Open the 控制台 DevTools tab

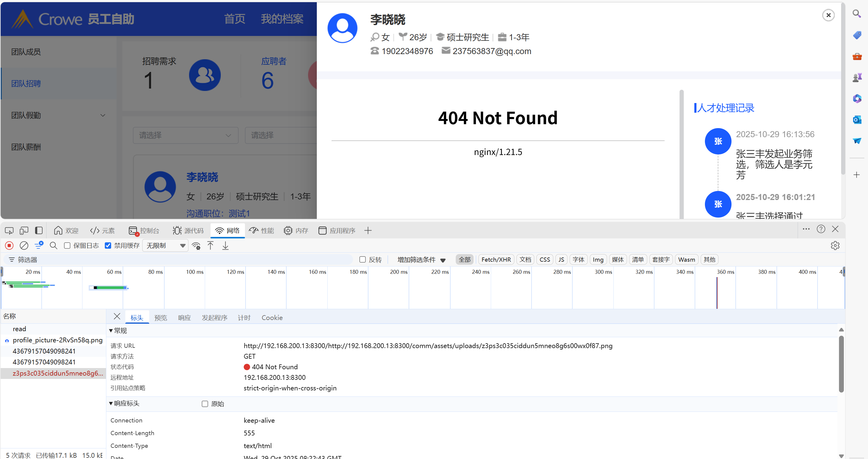tap(144, 231)
